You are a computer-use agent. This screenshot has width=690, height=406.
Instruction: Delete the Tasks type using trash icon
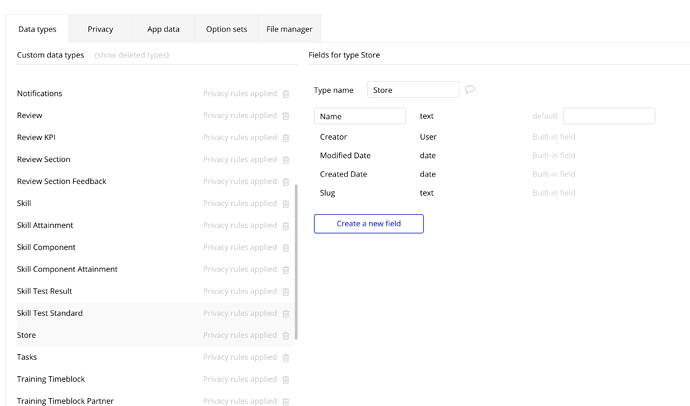pos(286,358)
